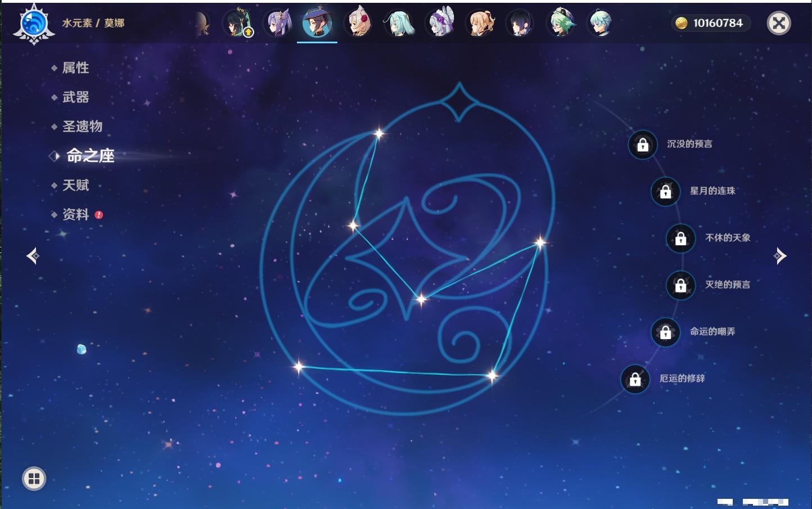View the 厄运的修辞 constellation label
This screenshot has width=812, height=509.
pos(682,379)
